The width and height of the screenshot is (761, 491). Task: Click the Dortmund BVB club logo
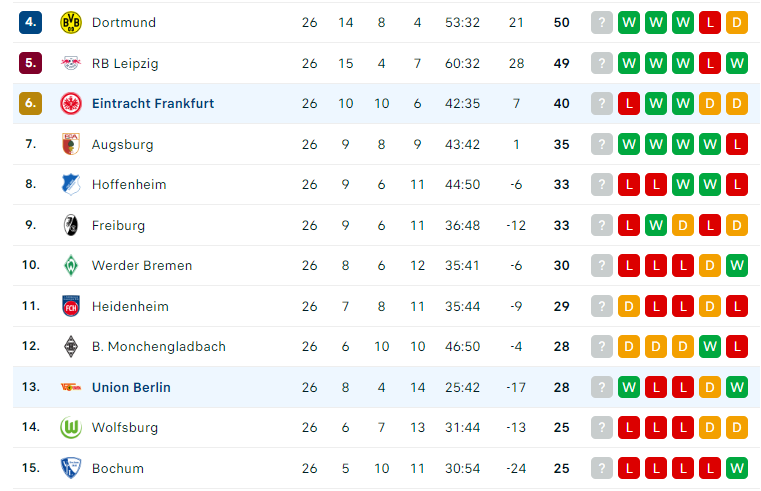(71, 22)
